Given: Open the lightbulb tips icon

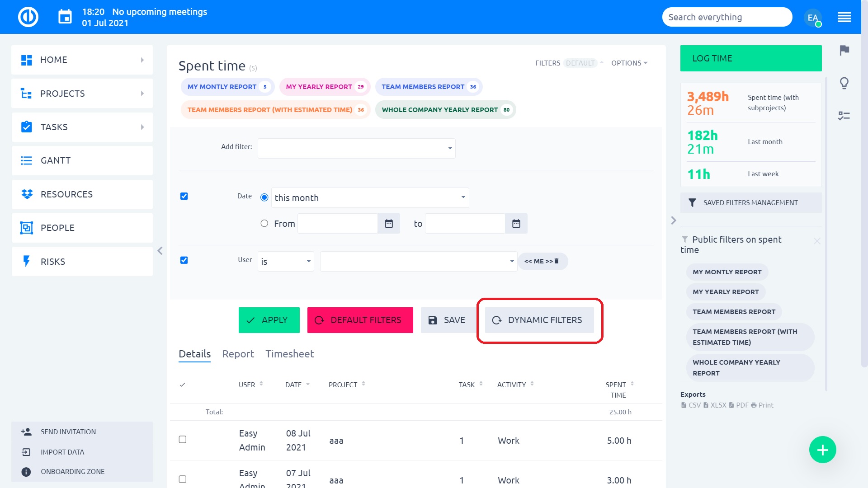Looking at the screenshot, I should point(844,83).
